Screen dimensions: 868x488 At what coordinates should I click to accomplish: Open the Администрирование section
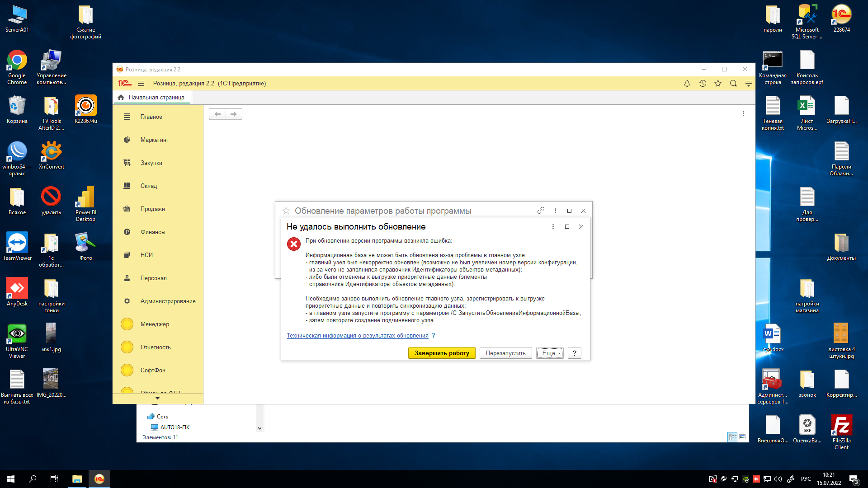click(x=168, y=301)
